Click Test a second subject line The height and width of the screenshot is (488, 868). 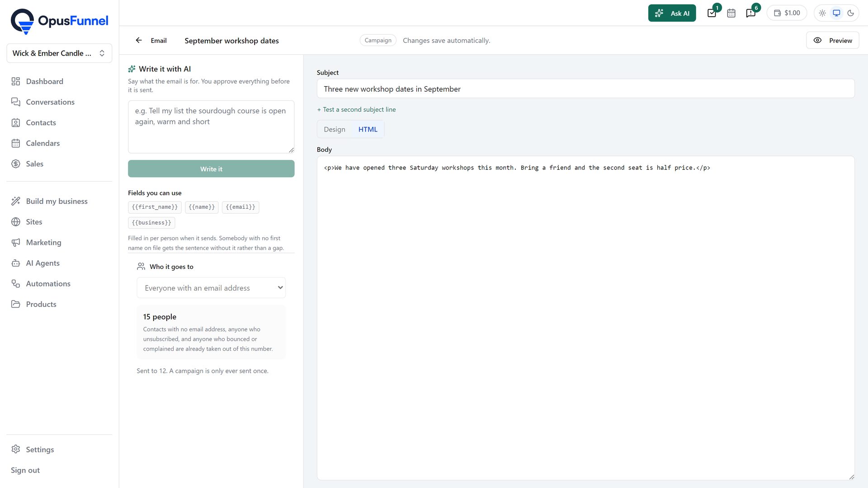tap(356, 109)
